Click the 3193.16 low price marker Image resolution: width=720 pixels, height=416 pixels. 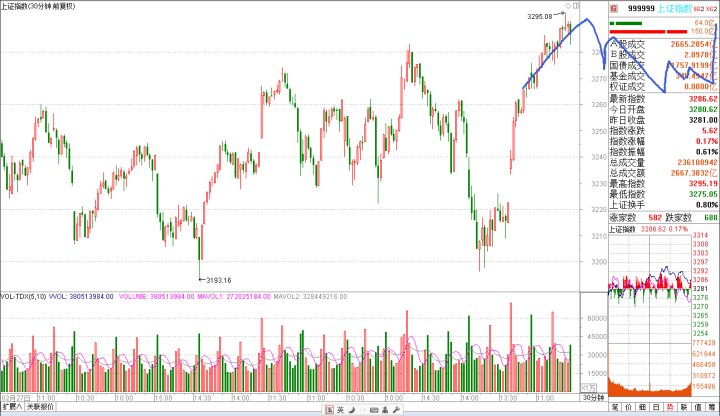[217, 280]
